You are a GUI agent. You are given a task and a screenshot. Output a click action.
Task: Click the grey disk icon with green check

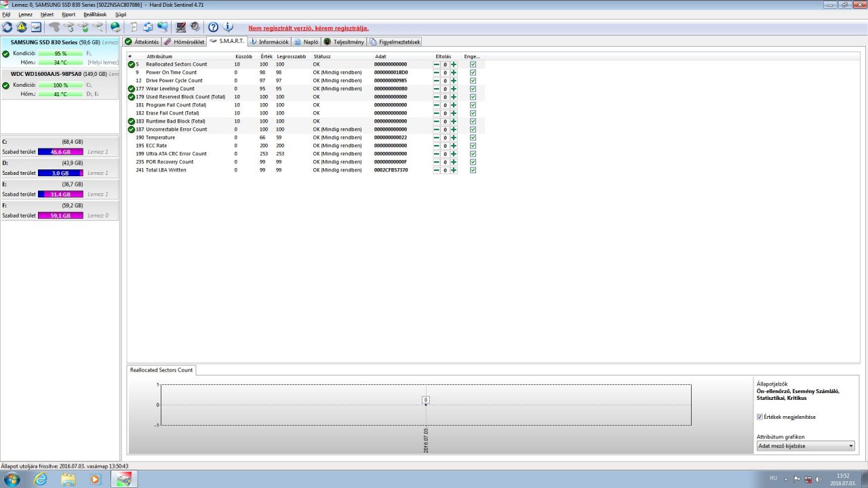83,27
